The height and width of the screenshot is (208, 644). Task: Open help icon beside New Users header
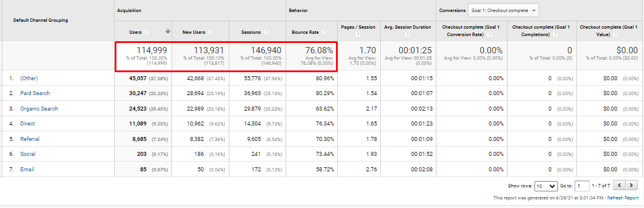coord(210,32)
